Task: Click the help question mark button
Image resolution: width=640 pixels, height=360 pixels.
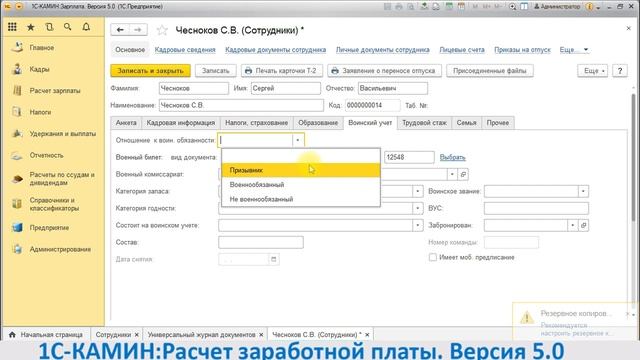Action: tap(620, 71)
